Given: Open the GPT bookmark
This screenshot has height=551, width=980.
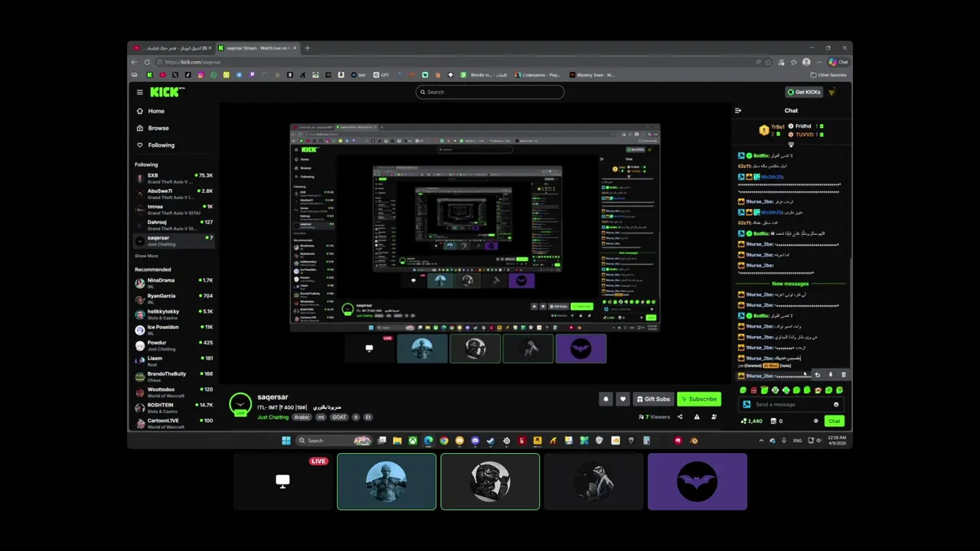Looking at the screenshot, I should pyautogui.click(x=381, y=75).
